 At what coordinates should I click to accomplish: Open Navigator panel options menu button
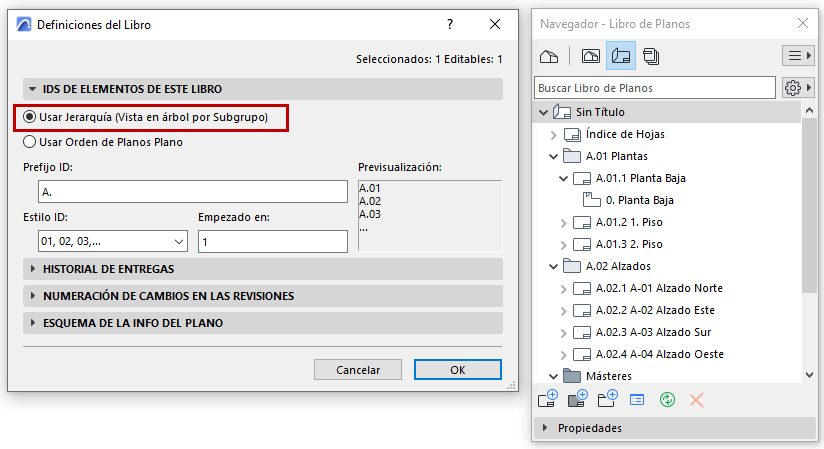[798, 56]
